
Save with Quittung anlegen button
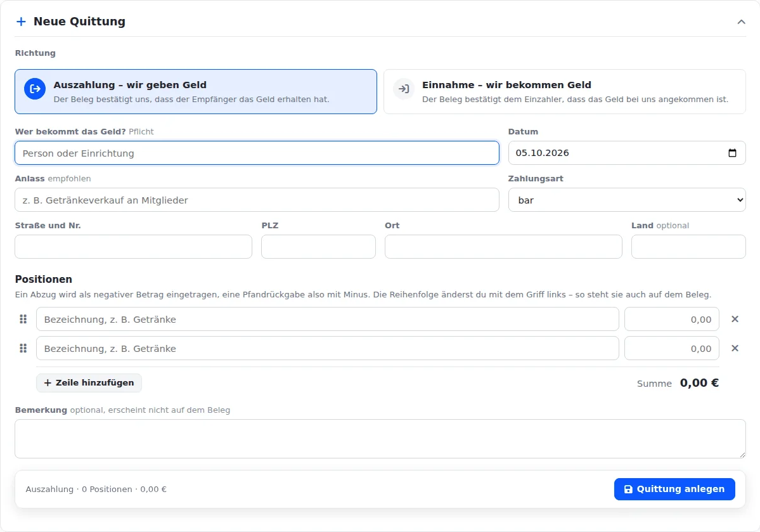click(x=674, y=490)
